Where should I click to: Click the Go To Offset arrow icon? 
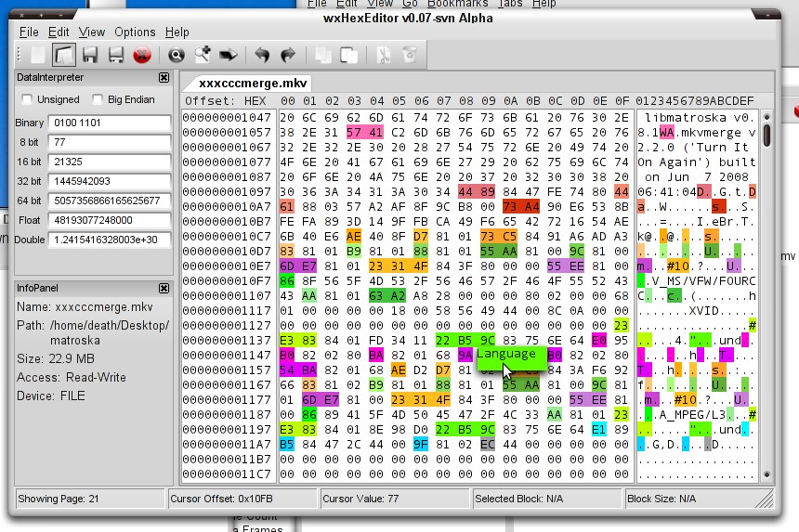click(x=228, y=55)
